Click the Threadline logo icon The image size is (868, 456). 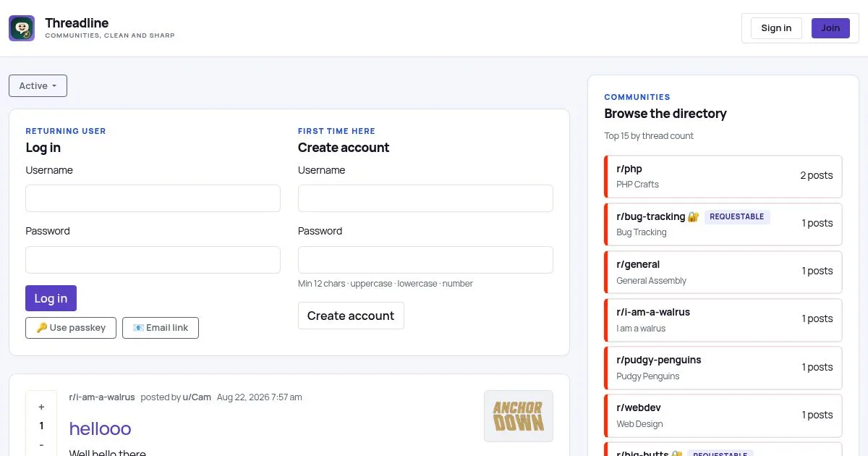[22, 28]
